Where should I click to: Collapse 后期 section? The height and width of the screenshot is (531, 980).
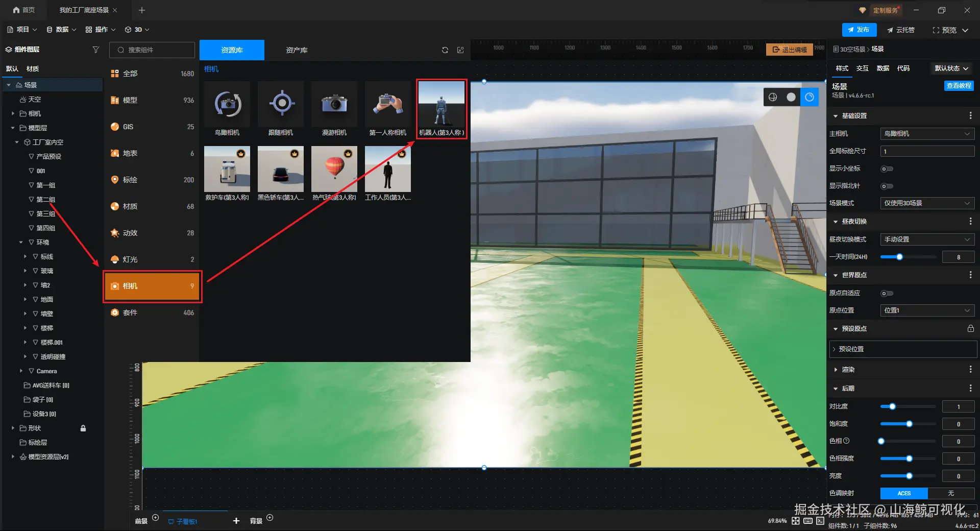pyautogui.click(x=836, y=389)
